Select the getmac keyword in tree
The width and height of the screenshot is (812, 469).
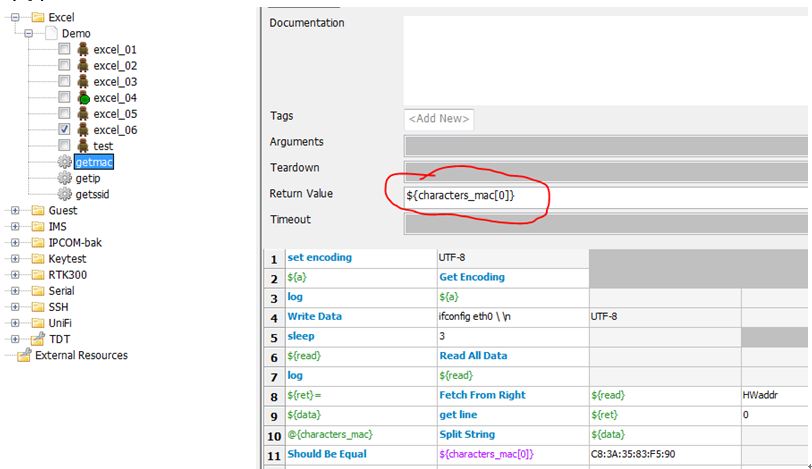(x=94, y=162)
